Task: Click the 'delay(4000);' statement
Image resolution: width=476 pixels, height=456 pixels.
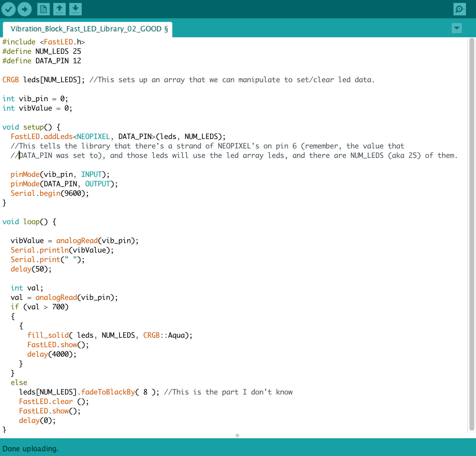Action: [x=52, y=354]
